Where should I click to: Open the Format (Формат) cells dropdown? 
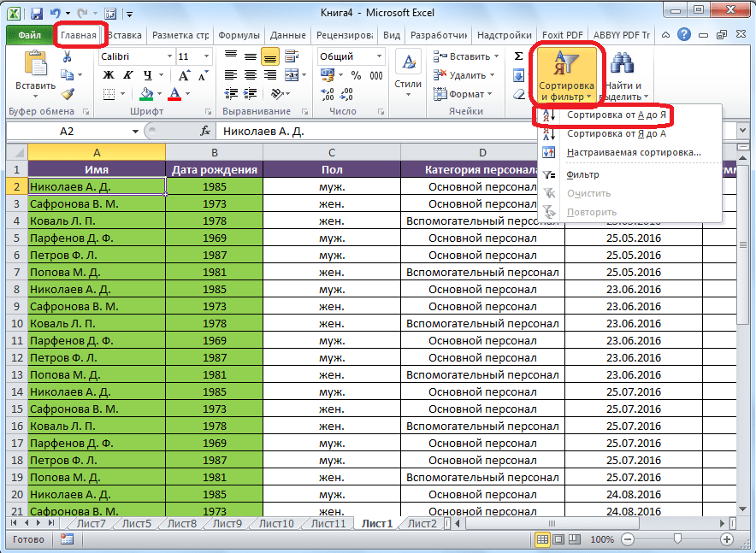pos(466,94)
